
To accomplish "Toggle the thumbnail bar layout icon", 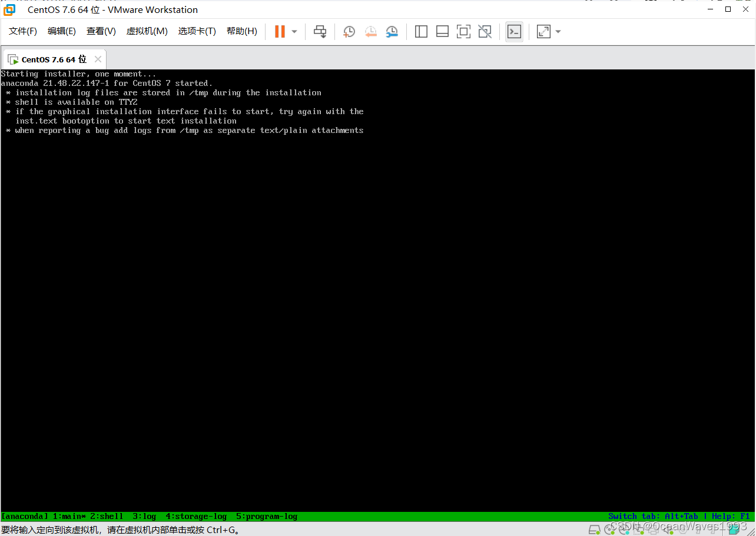I will 442,31.
